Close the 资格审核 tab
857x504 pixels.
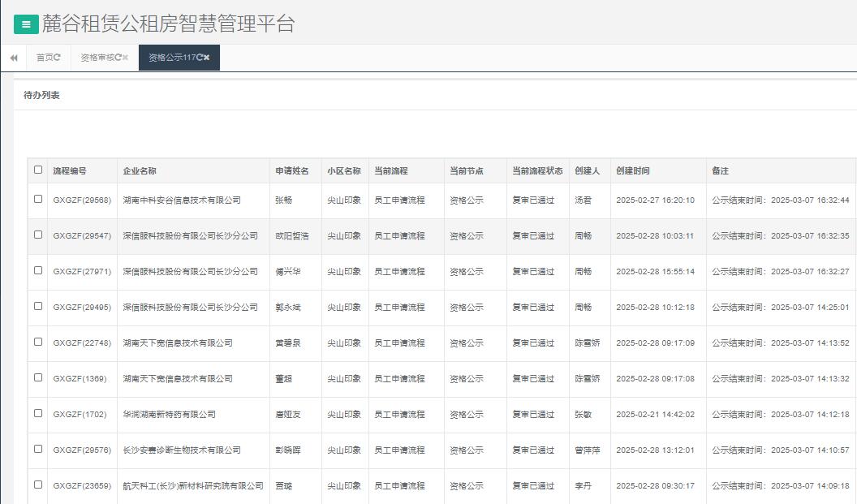point(126,58)
